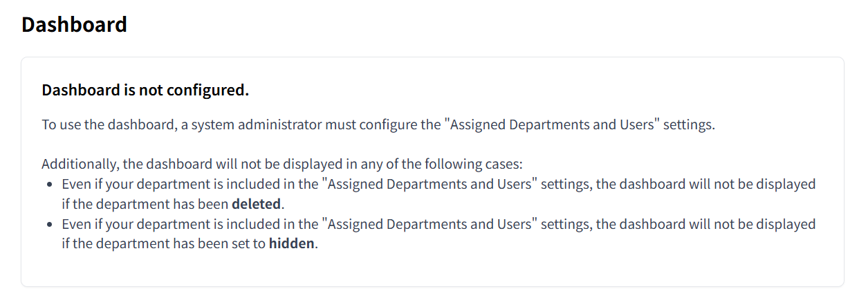This screenshot has height=307, width=868.
Task: Click "if the department has been" before "deleted"
Action: pyautogui.click(x=145, y=205)
